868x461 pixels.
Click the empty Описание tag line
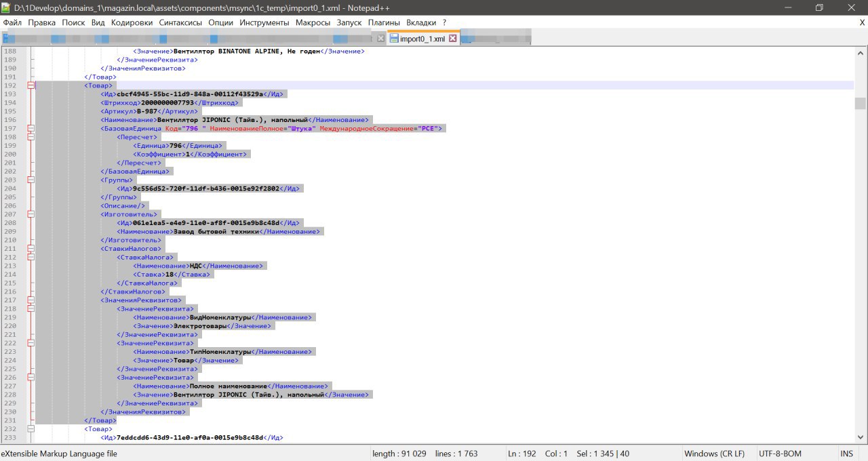(123, 205)
